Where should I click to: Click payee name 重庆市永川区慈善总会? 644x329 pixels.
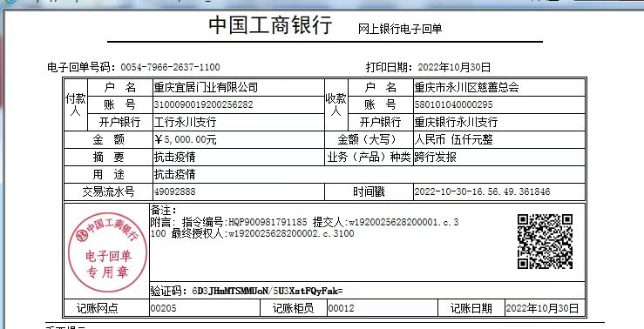pyautogui.click(x=466, y=87)
